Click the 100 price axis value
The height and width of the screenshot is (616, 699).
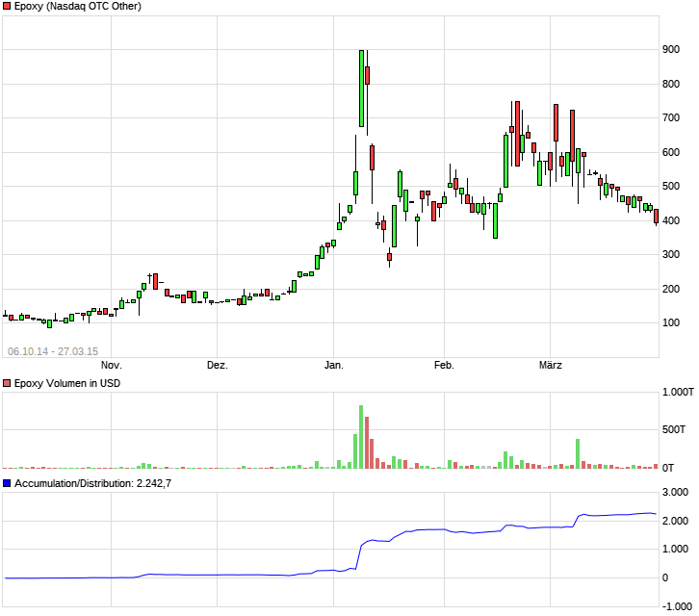tap(671, 322)
